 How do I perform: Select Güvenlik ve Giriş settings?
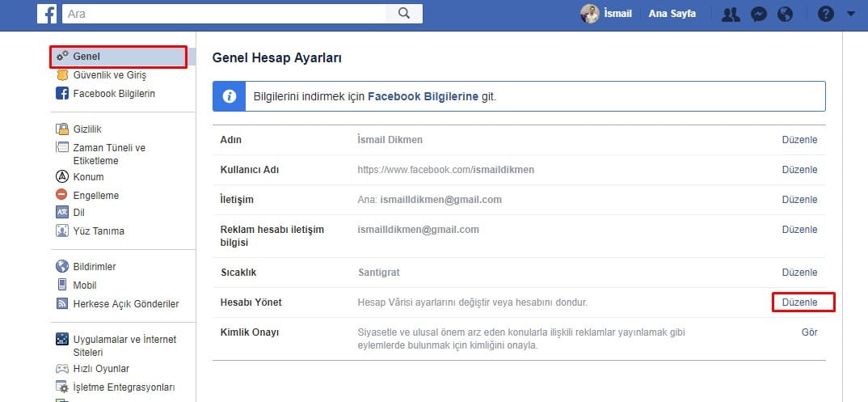[109, 75]
